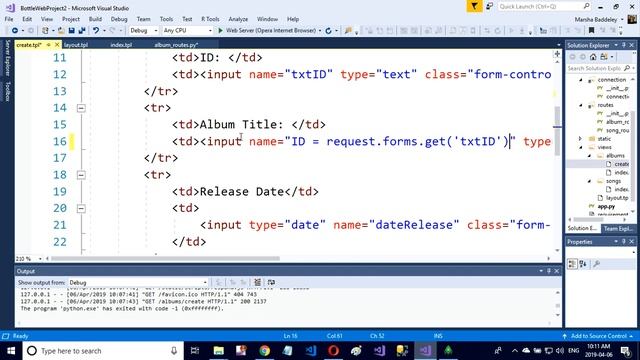This screenshot has width=640, height=360.
Task: Click Solution Explorer's folder view switch icon
Action: (604, 57)
